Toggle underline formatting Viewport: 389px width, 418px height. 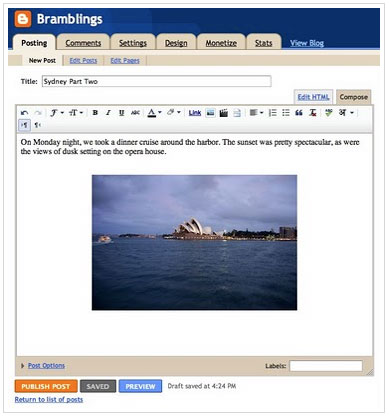121,113
